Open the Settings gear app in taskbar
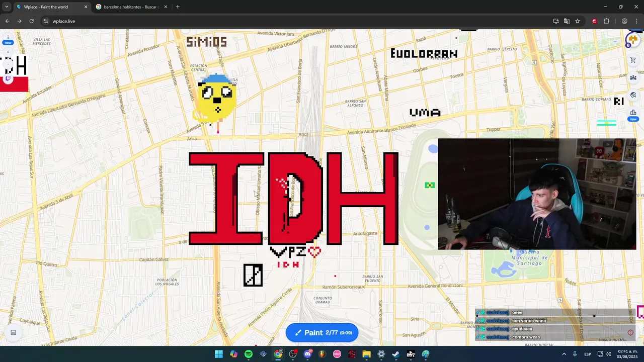 pos(381,354)
